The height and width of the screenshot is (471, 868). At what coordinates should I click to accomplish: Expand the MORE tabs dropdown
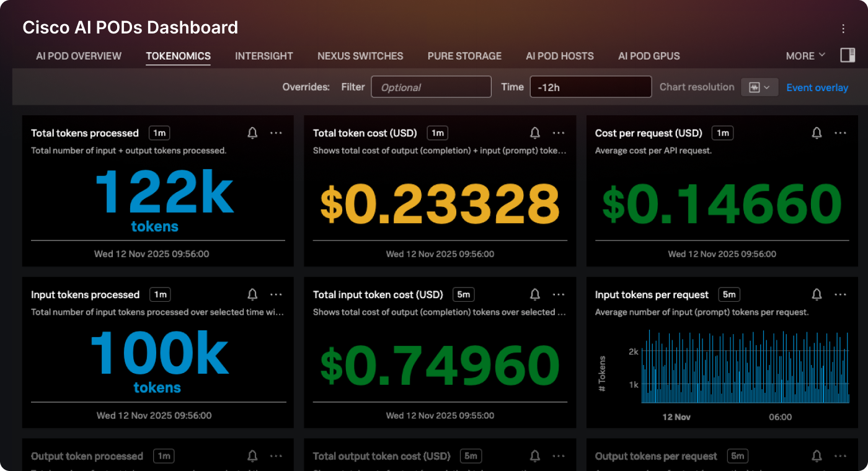805,56
